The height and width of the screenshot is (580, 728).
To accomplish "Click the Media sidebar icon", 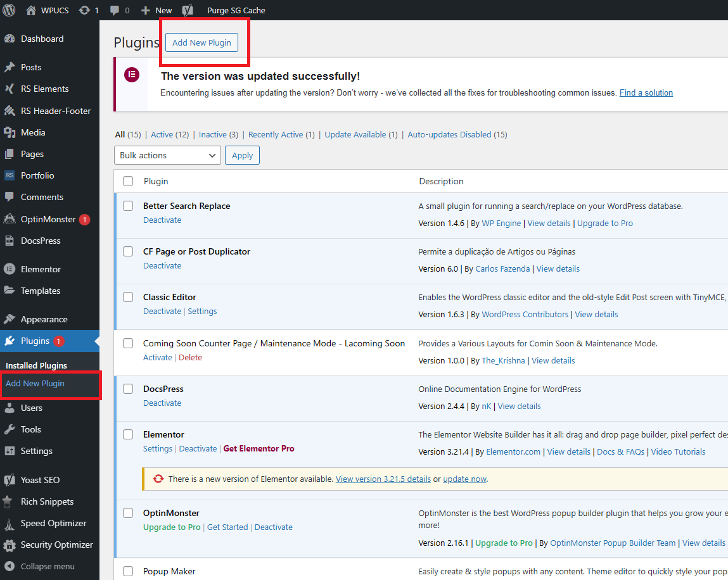I will pyautogui.click(x=10, y=133).
